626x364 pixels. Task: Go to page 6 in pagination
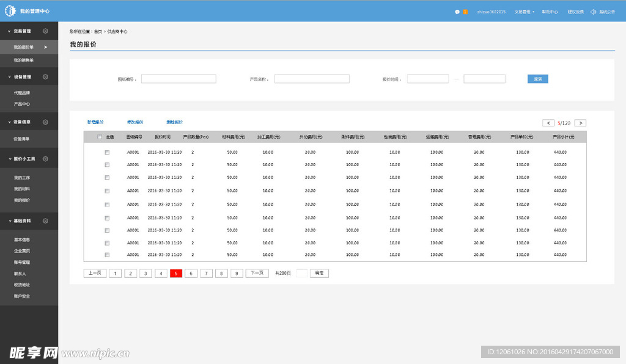[191, 274]
